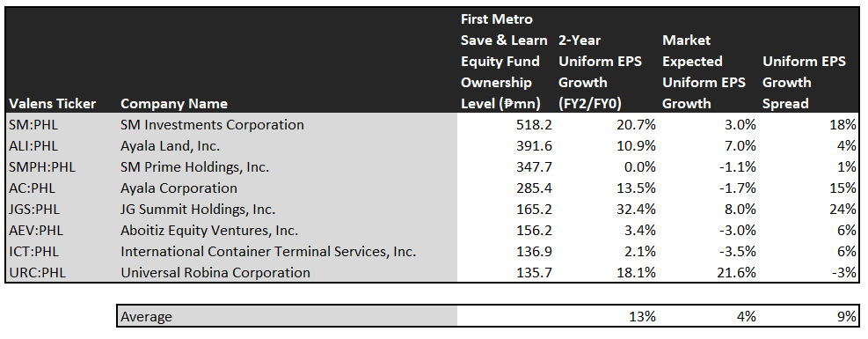Select Universal Robina Corporation cell

click(215, 273)
